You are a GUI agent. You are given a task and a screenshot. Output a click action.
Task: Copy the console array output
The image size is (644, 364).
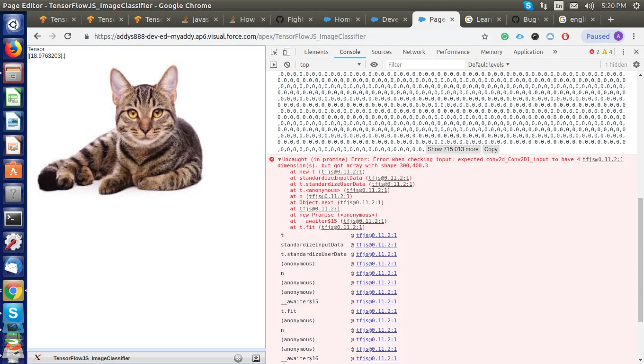tap(491, 149)
